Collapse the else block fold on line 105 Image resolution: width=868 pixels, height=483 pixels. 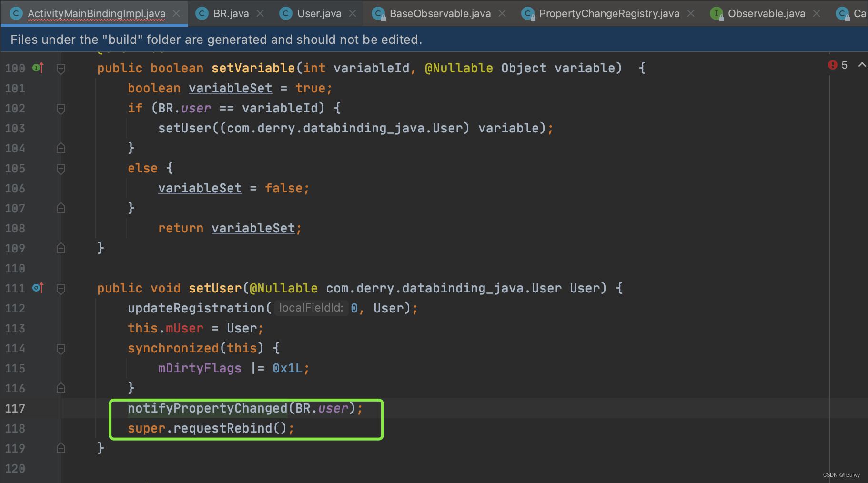coord(61,169)
